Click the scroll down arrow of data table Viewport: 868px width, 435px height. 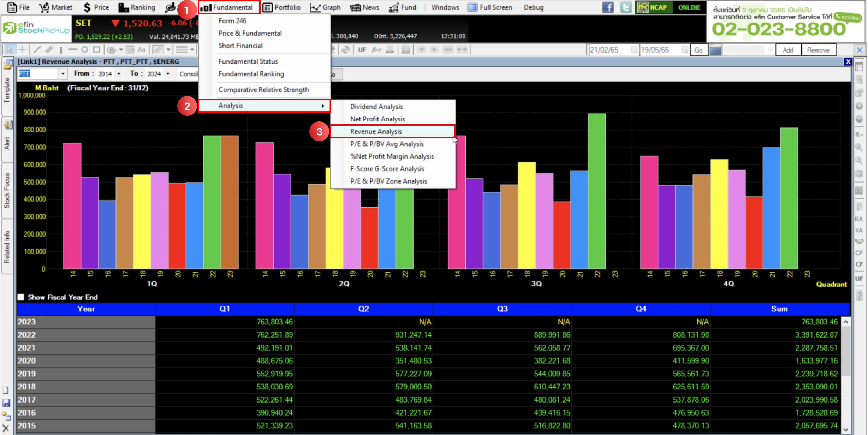pyautogui.click(x=845, y=430)
